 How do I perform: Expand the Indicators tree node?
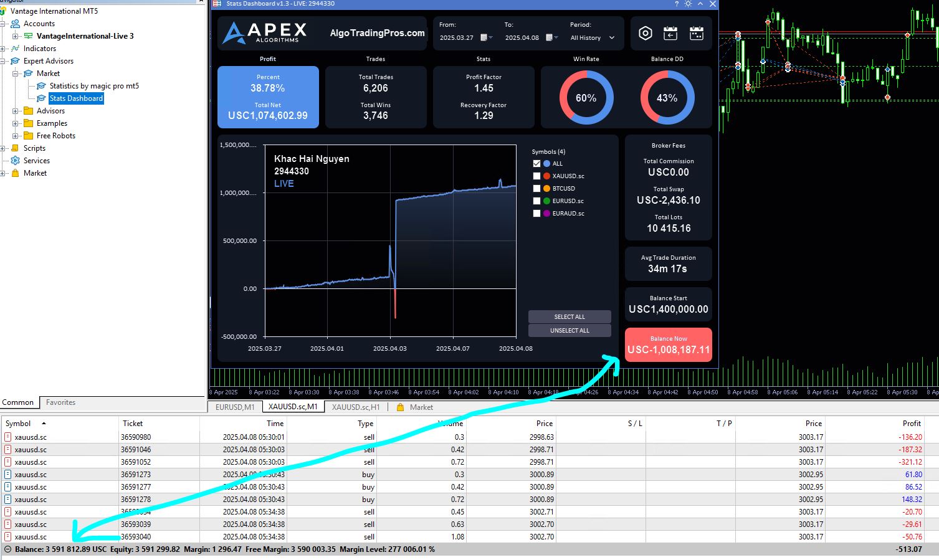[2, 49]
